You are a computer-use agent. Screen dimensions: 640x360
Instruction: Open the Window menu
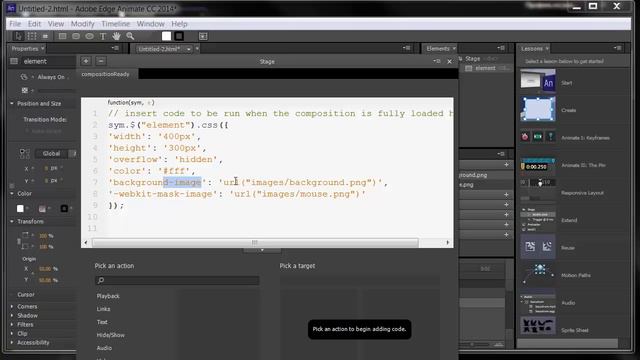[x=151, y=24]
